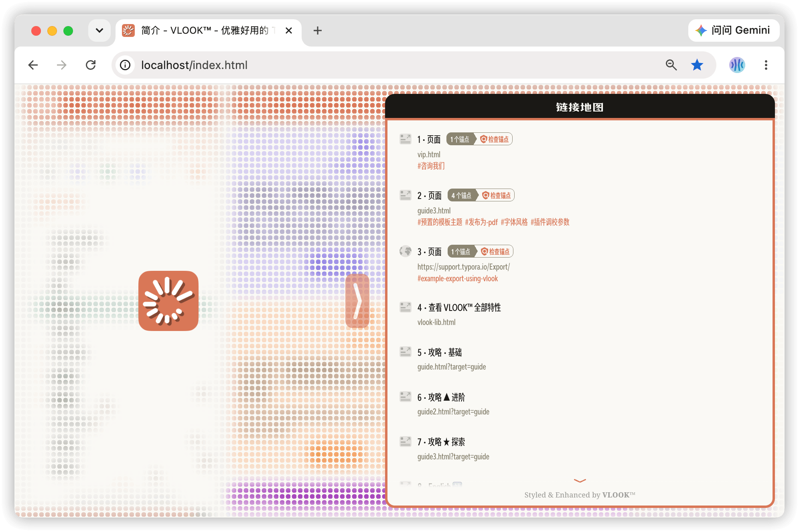The width and height of the screenshot is (799, 532).
Task: Click the support.typora.io/Export URL
Action: coord(464,267)
